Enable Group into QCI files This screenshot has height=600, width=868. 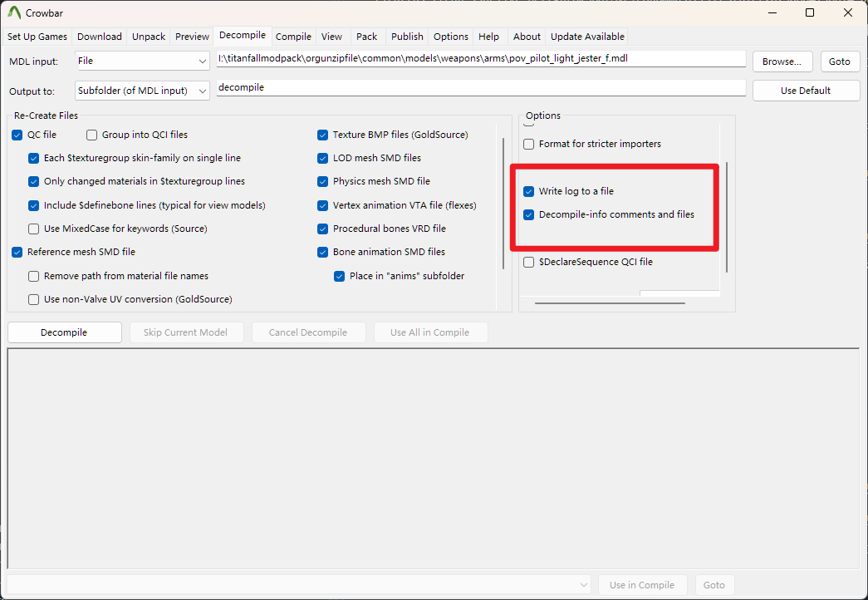[x=92, y=135]
